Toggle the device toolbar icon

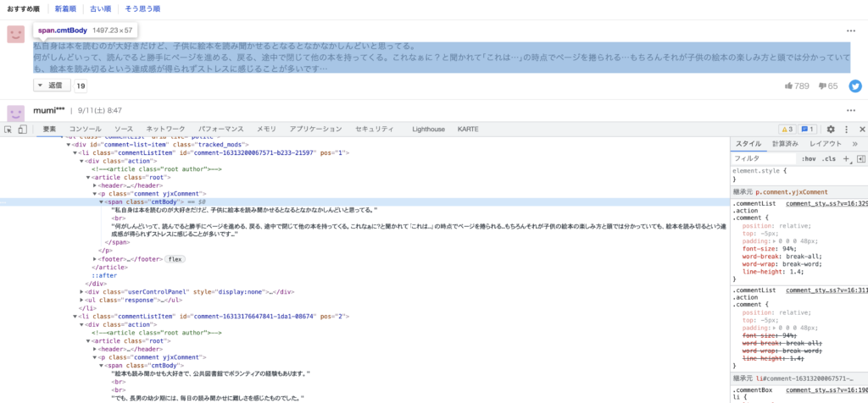coord(23,130)
